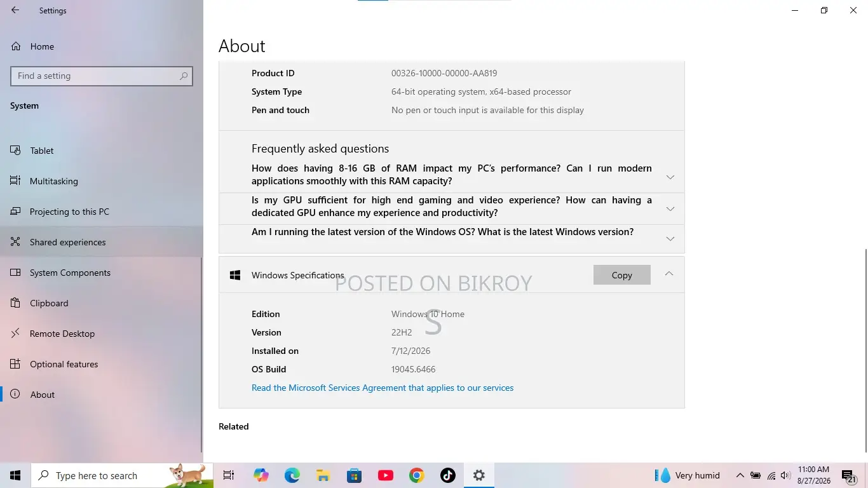This screenshot has height=488, width=868.
Task: Click the Product ID value 00326-10000-00000-AA819
Action: pyautogui.click(x=444, y=73)
